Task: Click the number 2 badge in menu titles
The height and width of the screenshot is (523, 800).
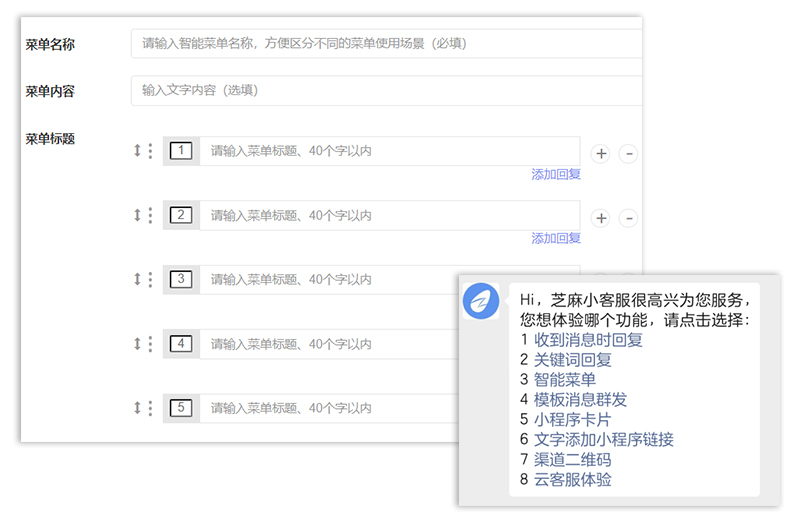Action: tap(181, 215)
